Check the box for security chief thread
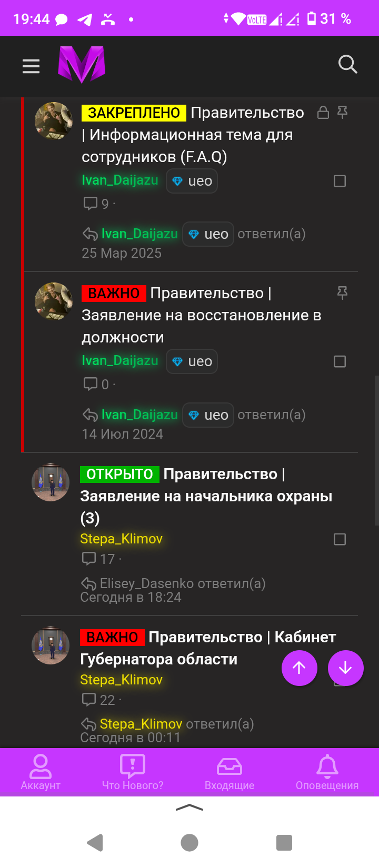379x868 pixels. 340,539
